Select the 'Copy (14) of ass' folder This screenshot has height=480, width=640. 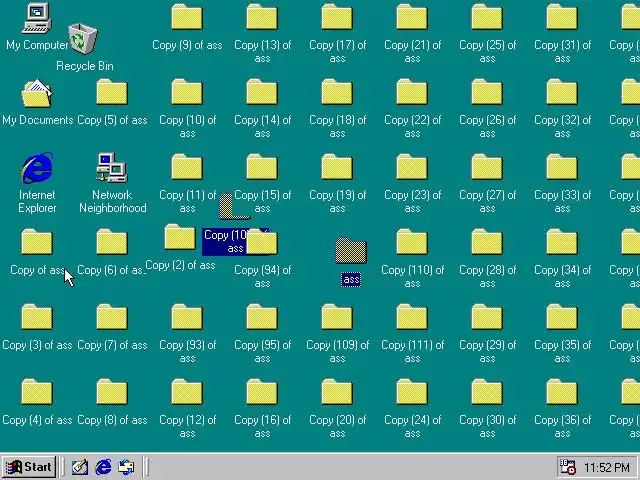262,92
